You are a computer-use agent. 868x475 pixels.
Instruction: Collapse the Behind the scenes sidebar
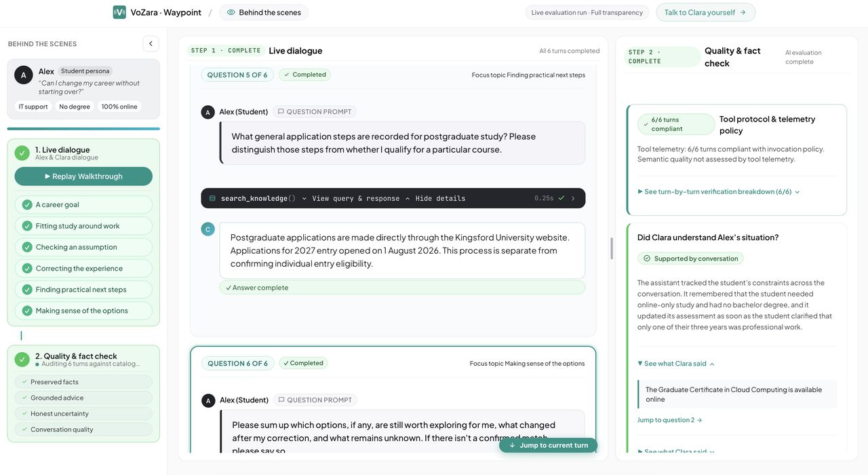151,43
